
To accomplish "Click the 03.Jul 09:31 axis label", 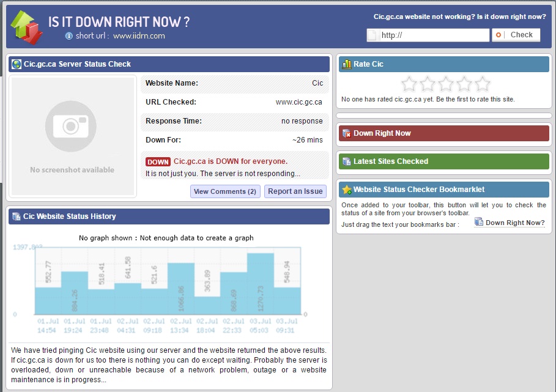I will [x=286, y=326].
